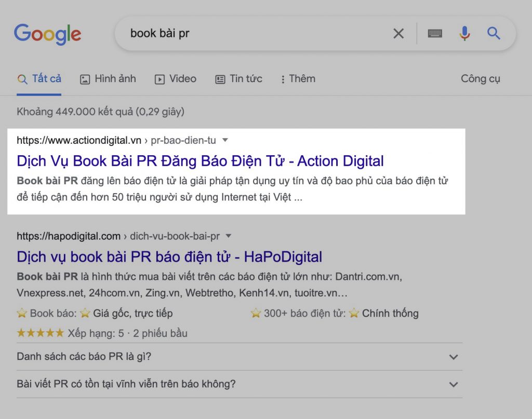
Task: Expand 'Danh sách các báo PR là gì?' question
Action: pyautogui.click(x=239, y=357)
